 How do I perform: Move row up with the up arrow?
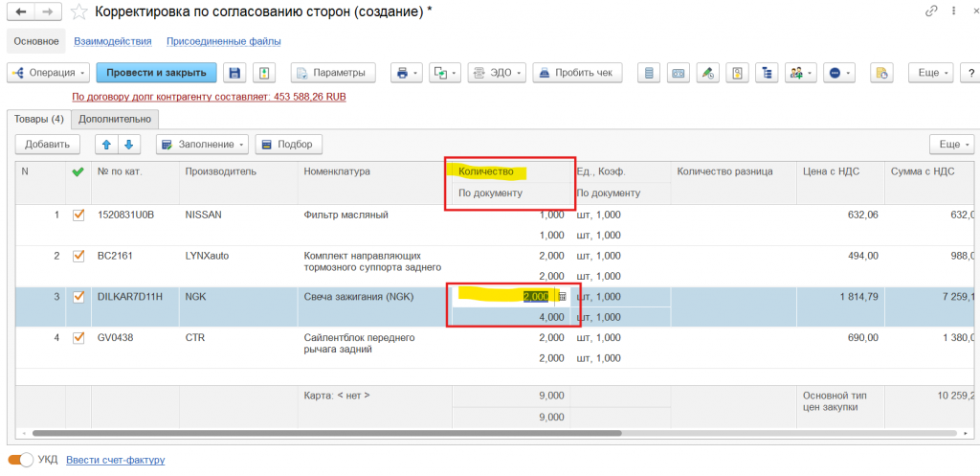click(x=105, y=145)
